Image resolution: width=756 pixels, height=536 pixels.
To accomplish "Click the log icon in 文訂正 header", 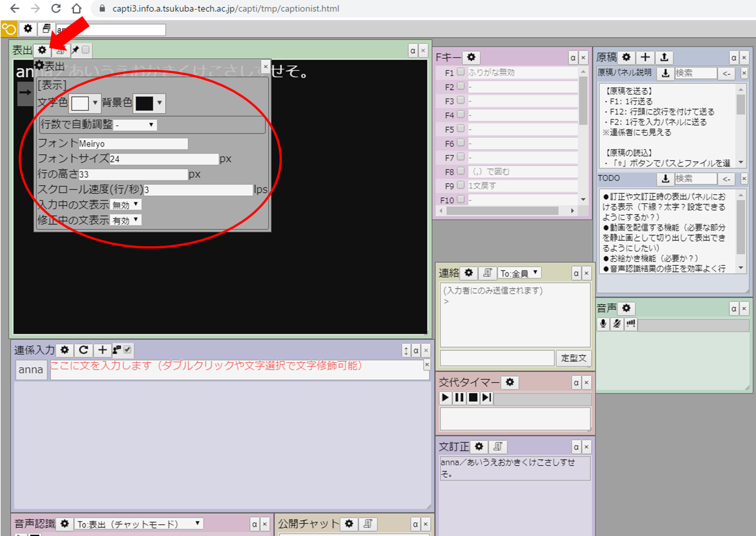I will coord(497,446).
